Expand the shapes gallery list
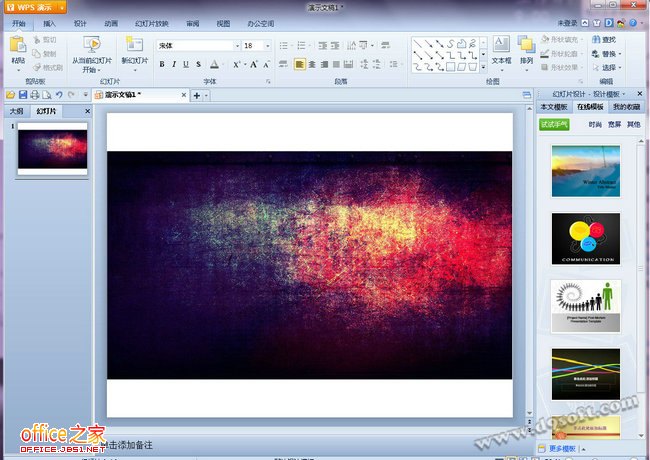Image resolution: width=650 pixels, height=460 pixels. coord(484,66)
